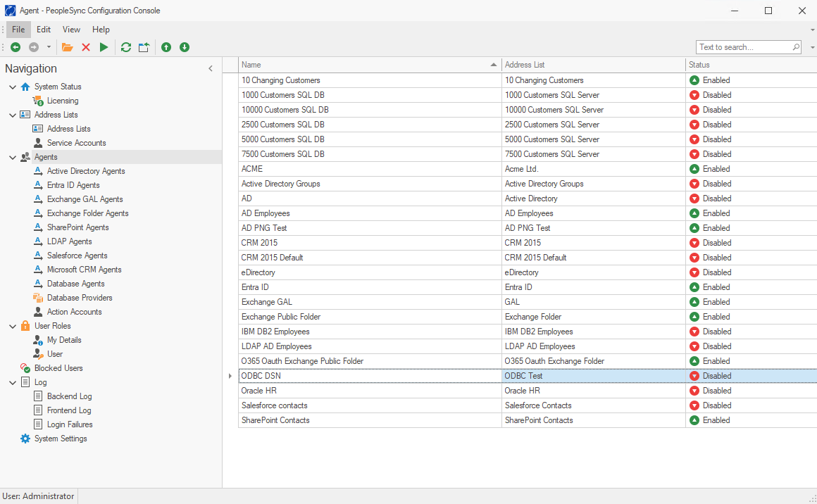
Task: Click the green Move Up arrow icon
Action: pos(166,47)
